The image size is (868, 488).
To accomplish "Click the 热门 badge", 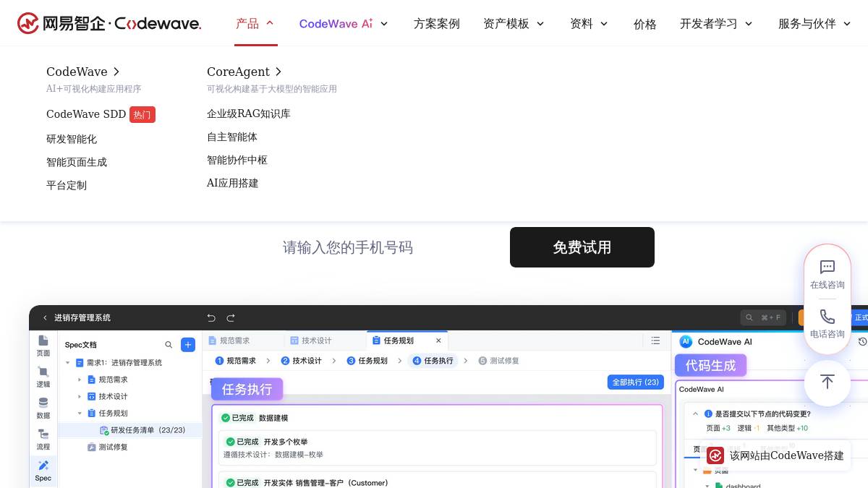I will tap(142, 114).
